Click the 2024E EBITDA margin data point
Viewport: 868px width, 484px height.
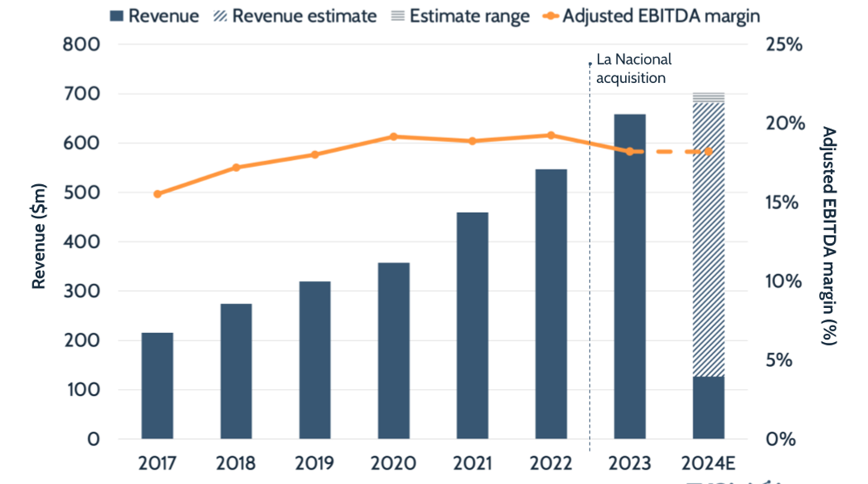point(708,152)
